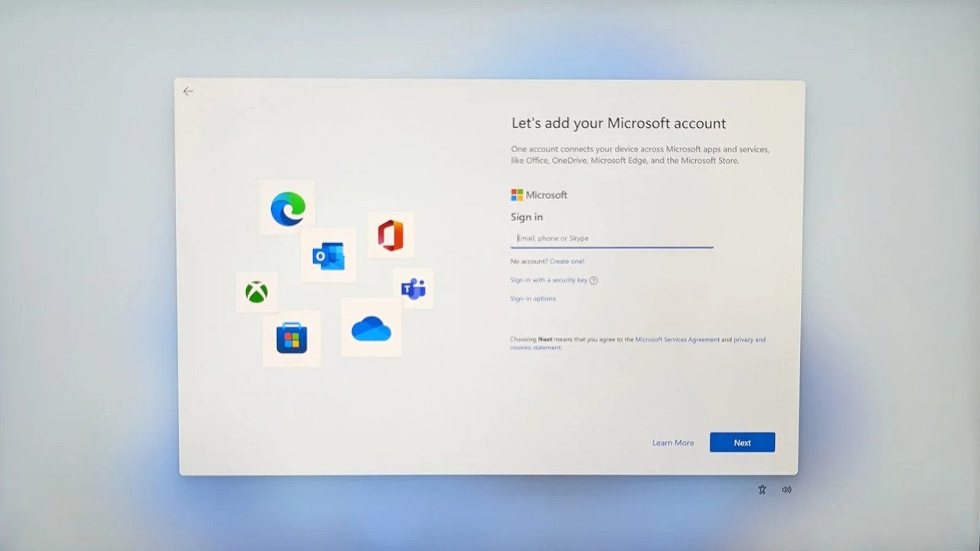Open Sign-in options
This screenshot has height=551, width=980.
(533, 298)
